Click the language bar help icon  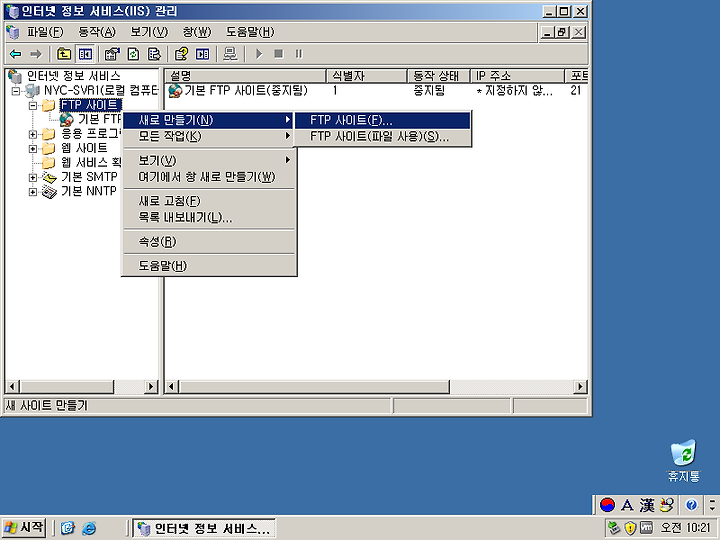coord(692,506)
